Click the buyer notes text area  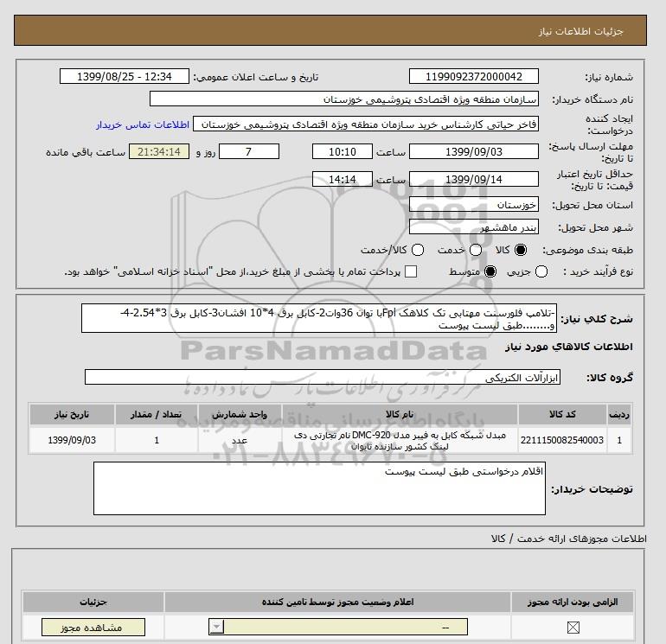pos(319,488)
